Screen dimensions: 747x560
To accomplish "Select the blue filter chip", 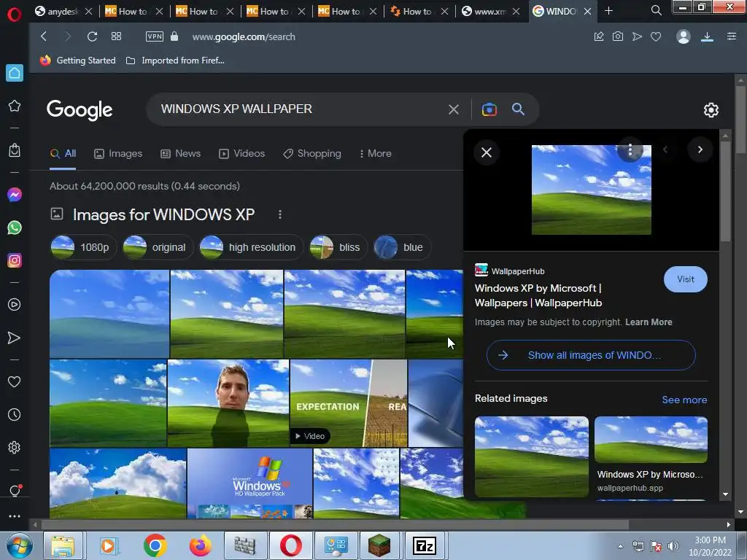I will (402, 248).
